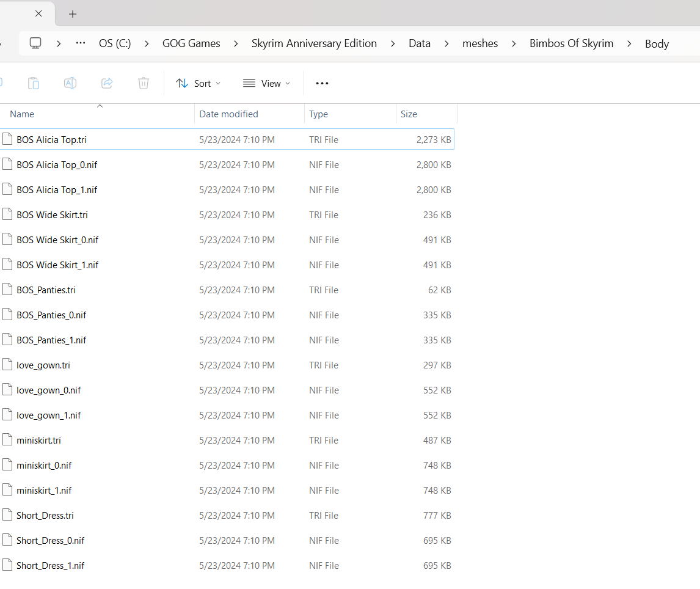Go to Data folder breadcrumb
This screenshot has width=700, height=589.
420,43
